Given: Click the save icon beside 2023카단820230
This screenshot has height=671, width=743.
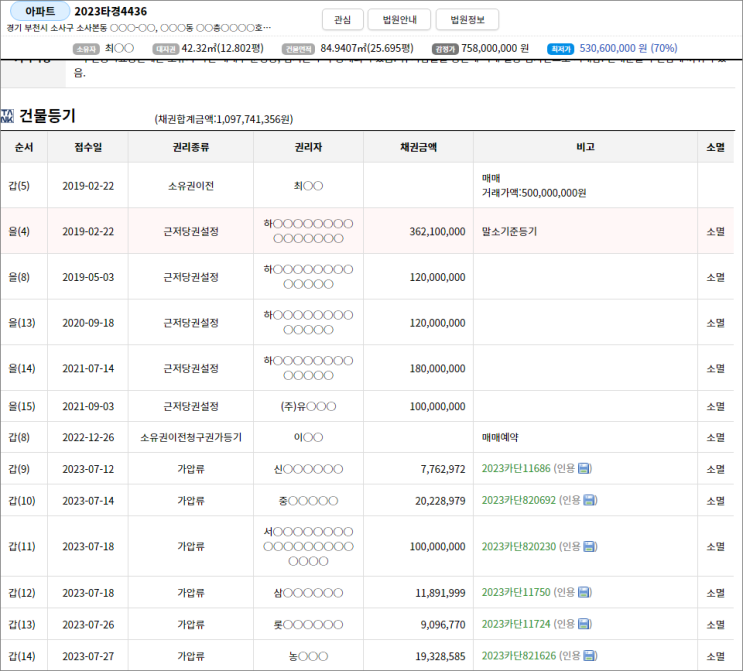Looking at the screenshot, I should 590,546.
